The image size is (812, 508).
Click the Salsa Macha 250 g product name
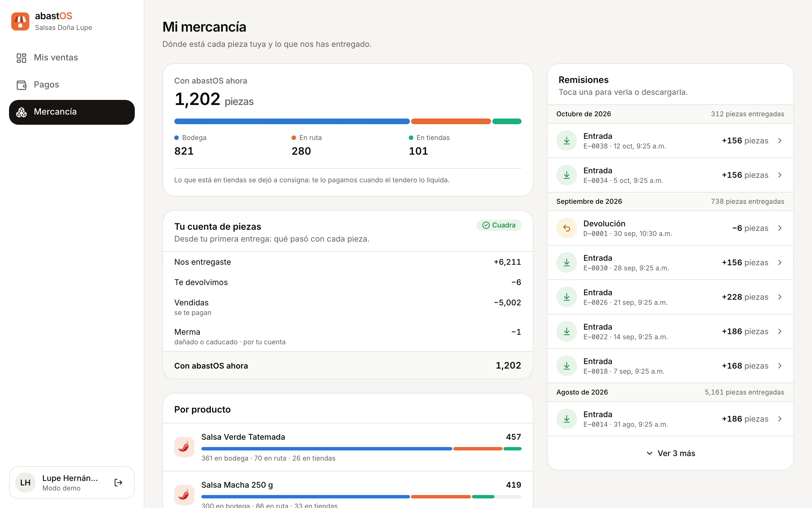click(x=237, y=485)
